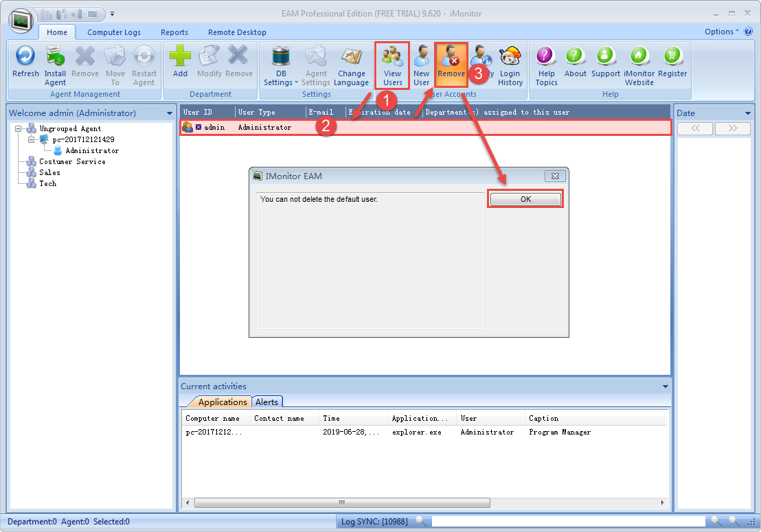761x532 pixels.
Task: Click the Time column header
Action: pyautogui.click(x=354, y=419)
